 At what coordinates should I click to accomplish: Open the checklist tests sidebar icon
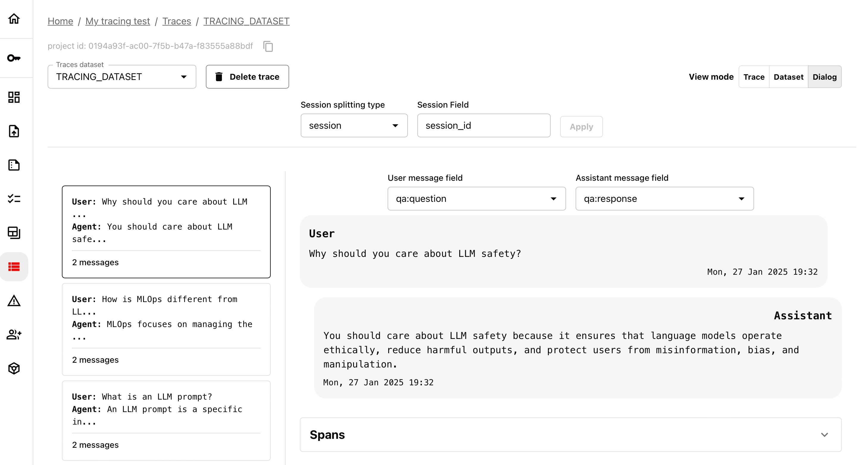point(14,199)
